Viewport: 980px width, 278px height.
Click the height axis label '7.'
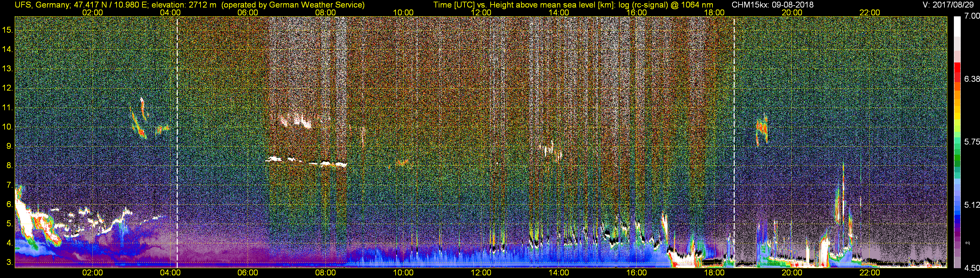pos(9,185)
